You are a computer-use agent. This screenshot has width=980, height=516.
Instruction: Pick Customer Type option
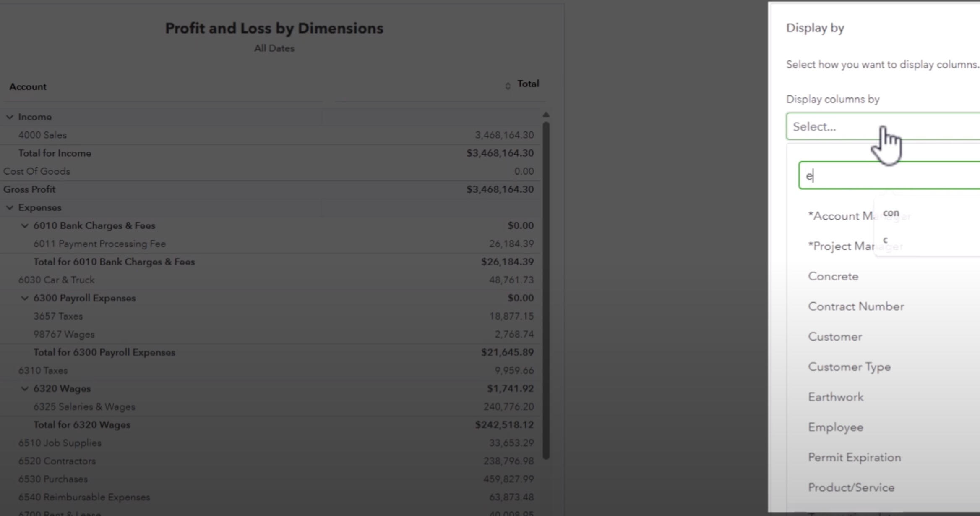(x=849, y=367)
